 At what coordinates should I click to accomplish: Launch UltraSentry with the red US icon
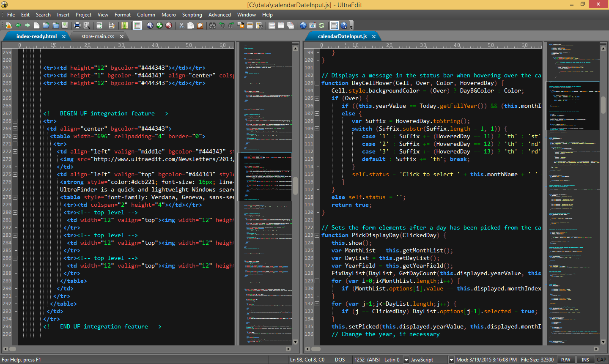click(x=168, y=25)
